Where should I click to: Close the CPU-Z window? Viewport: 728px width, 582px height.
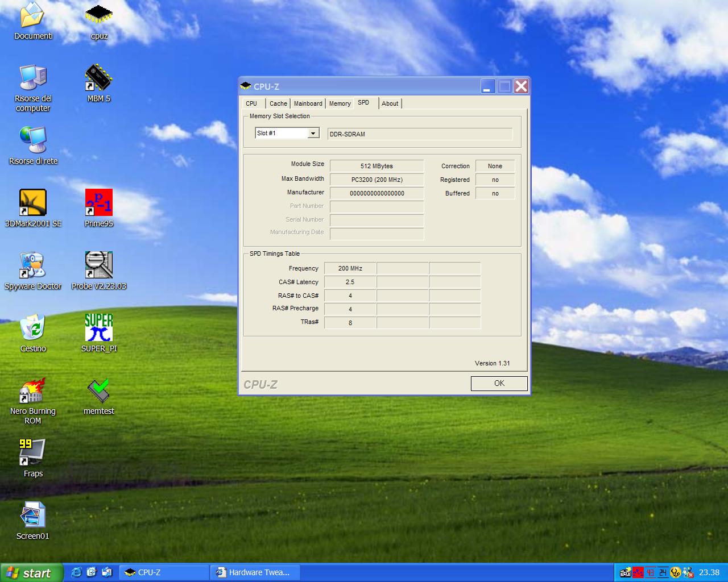(521, 86)
